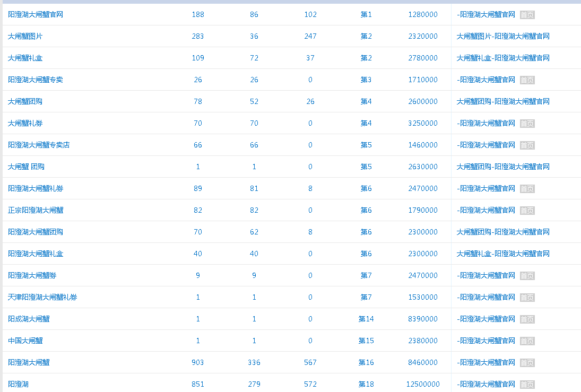Open page title 大闸蟹图片-阳澄湖大闸蟹官网
Image resolution: width=581 pixels, height=392 pixels.
point(503,36)
